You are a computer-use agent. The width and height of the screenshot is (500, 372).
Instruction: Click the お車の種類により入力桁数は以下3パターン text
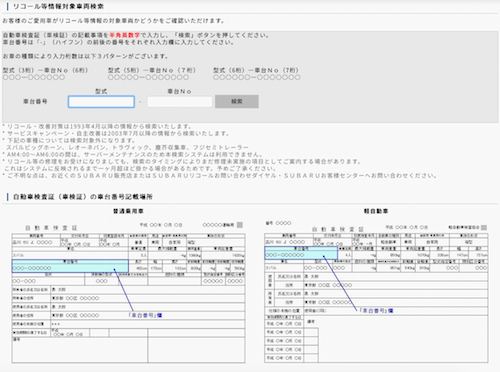(x=85, y=56)
